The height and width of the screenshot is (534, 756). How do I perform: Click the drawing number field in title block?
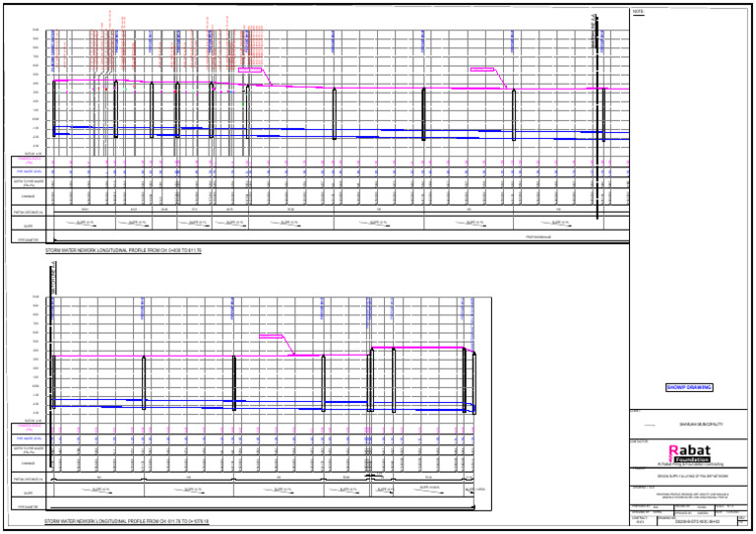point(697,521)
